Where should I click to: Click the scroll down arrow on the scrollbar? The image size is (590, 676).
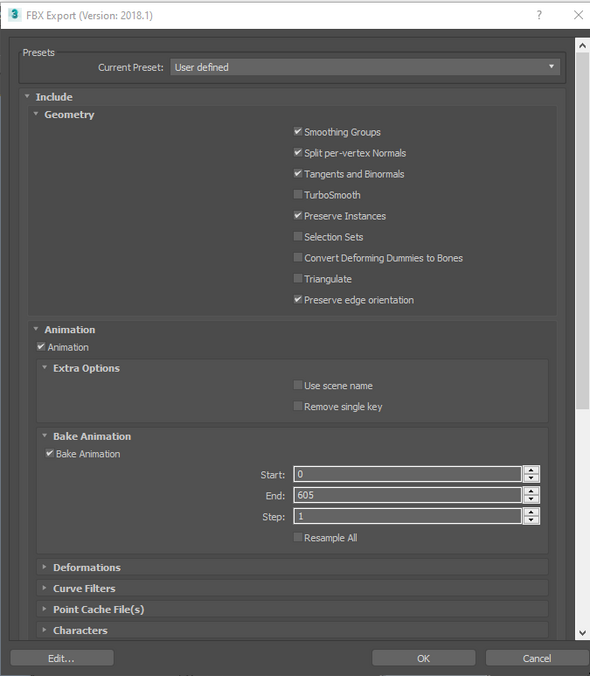click(x=582, y=632)
